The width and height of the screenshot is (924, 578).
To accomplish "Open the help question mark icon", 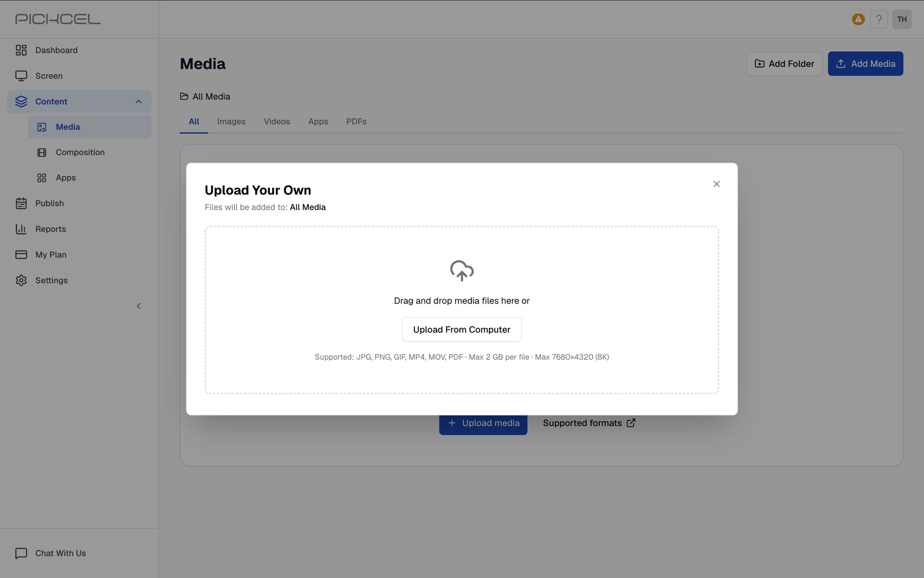I will pos(879,19).
